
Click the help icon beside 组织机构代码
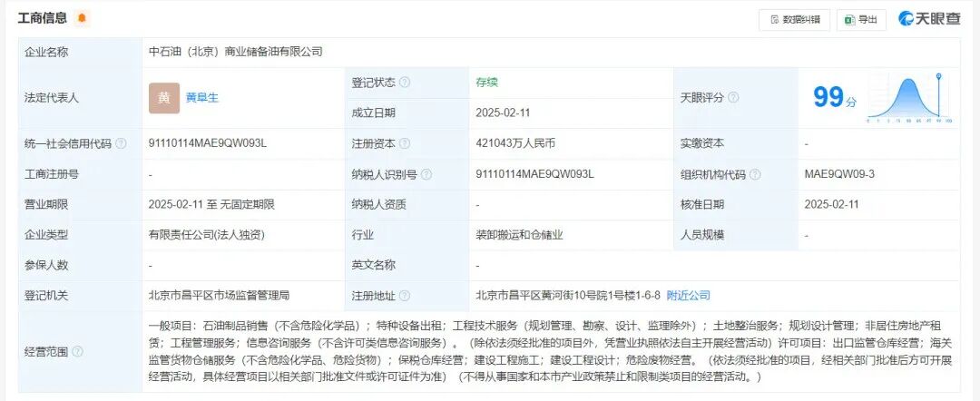(x=756, y=175)
